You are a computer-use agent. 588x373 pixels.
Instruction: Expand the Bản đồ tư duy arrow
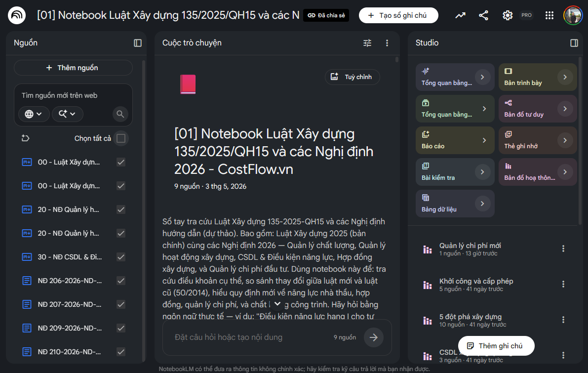(x=565, y=109)
